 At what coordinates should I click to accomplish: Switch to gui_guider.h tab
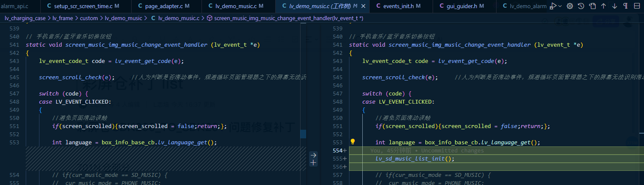pos(465,6)
